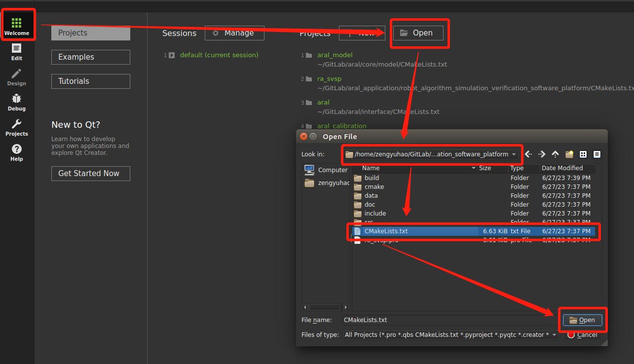The width and height of the screenshot is (634, 364).
Task: Select the Tutorials tab
Action: click(91, 81)
